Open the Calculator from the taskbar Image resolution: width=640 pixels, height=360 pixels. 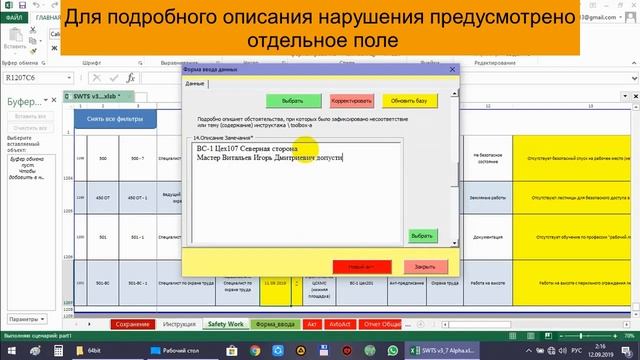pos(58,351)
